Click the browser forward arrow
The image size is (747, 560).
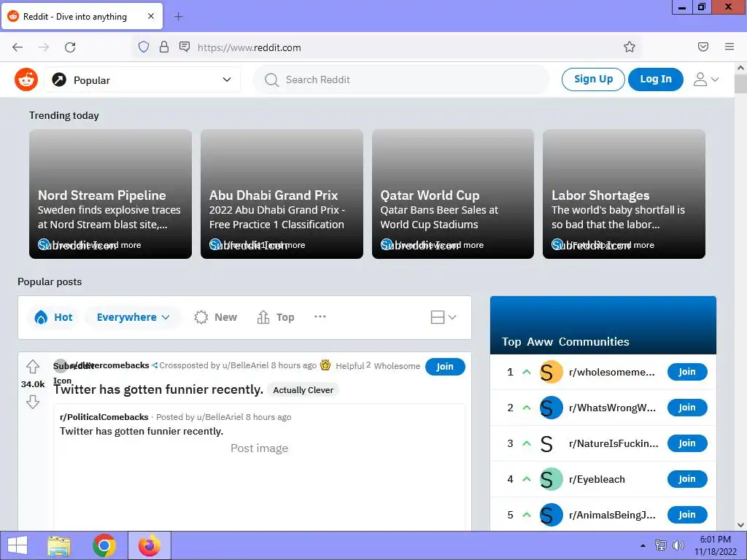pos(44,47)
